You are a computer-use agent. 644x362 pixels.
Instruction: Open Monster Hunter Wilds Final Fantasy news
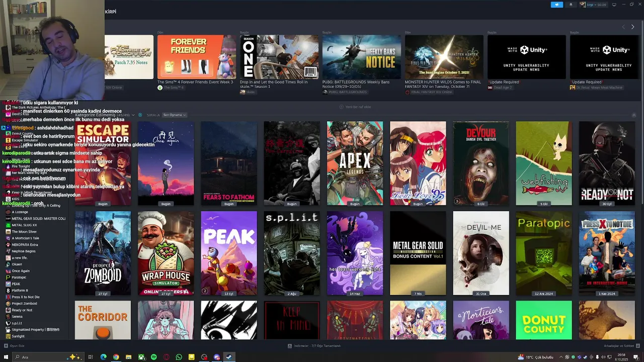coord(444,57)
